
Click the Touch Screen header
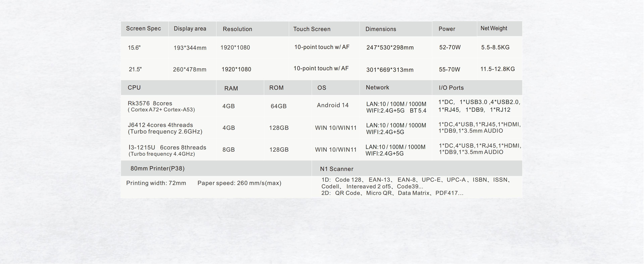[x=311, y=29]
